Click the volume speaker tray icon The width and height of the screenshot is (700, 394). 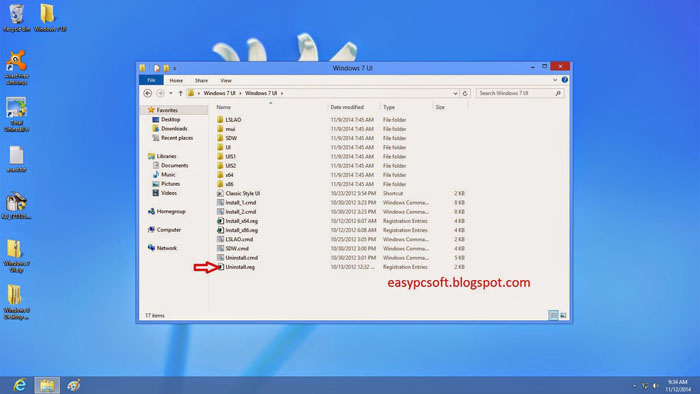tap(655, 386)
